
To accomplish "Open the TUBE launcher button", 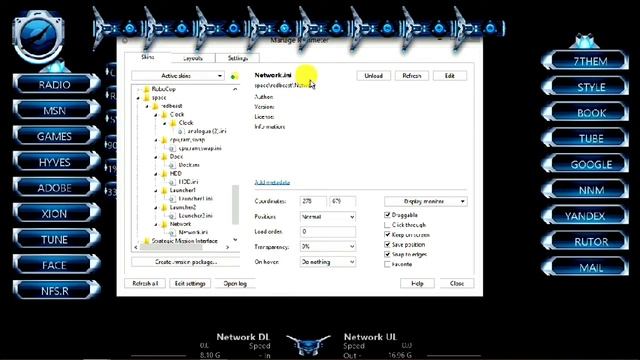I will [x=586, y=138].
